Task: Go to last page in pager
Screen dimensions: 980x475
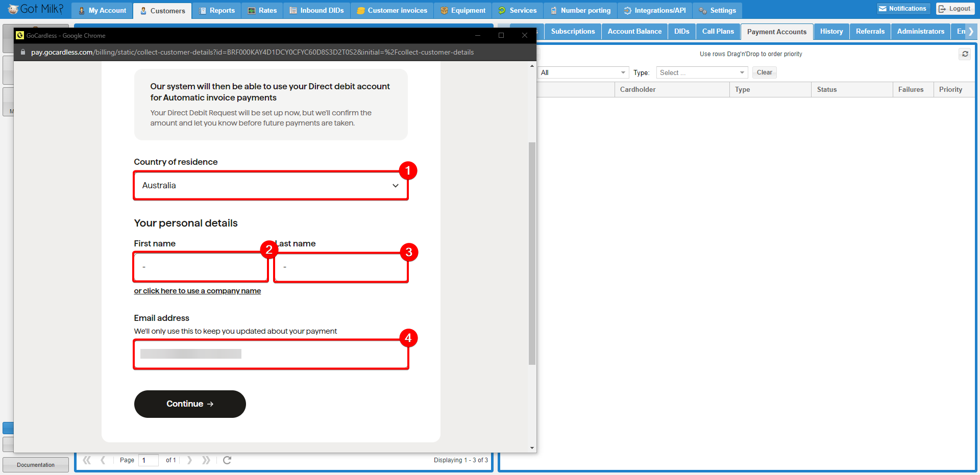Action: click(206, 460)
